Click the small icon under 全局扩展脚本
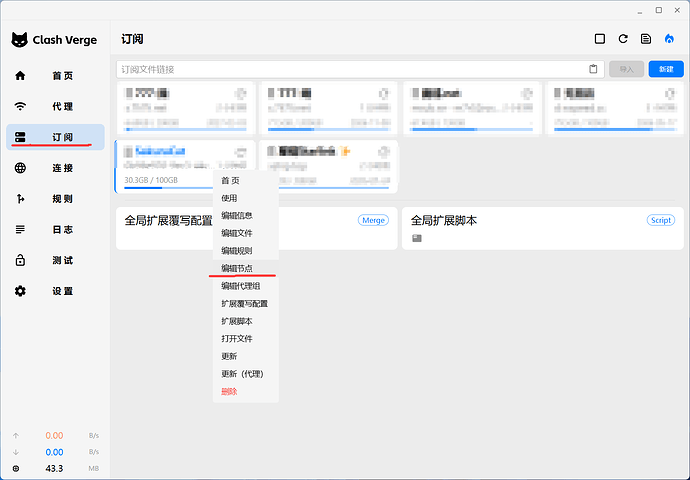The width and height of the screenshot is (690, 480). pos(417,238)
